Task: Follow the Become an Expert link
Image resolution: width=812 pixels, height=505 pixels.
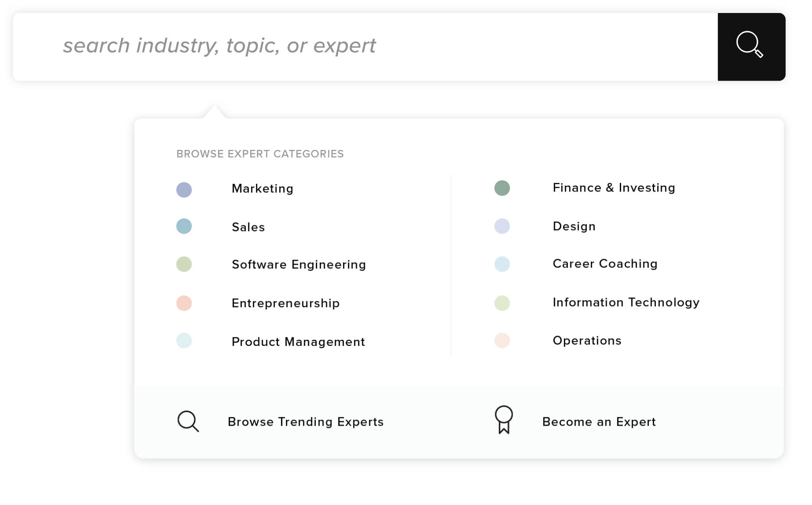Action: click(x=599, y=422)
